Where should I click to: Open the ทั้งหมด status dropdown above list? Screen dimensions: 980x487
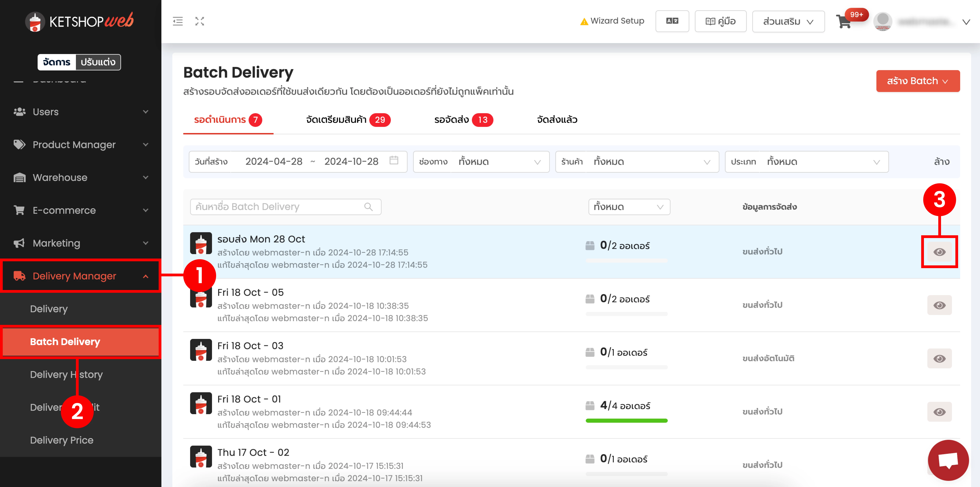pos(629,207)
